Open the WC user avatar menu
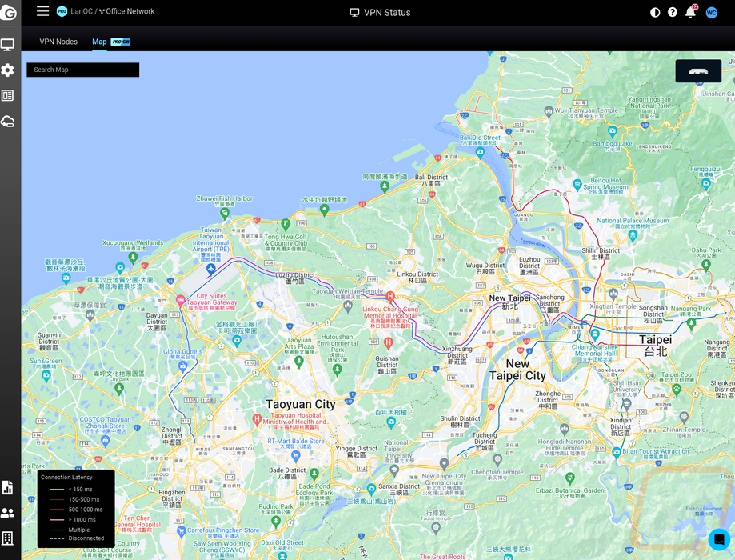The width and height of the screenshot is (735, 560). [711, 13]
